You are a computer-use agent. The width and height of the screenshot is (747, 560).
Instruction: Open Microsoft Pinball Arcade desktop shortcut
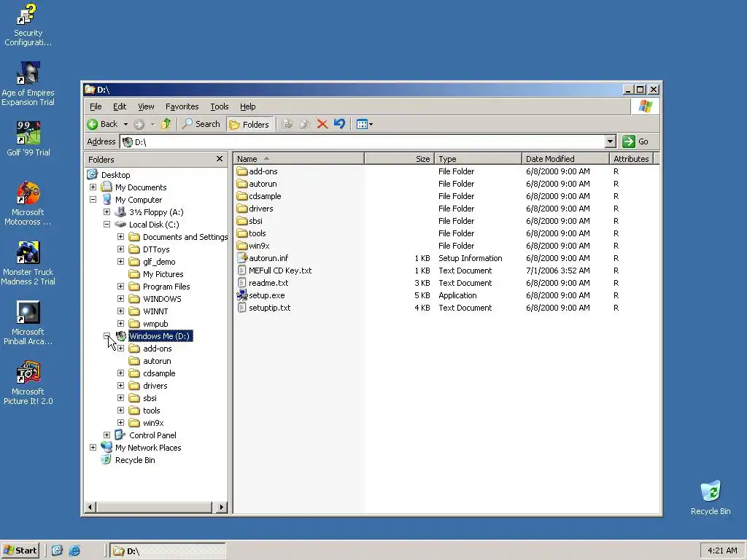click(x=28, y=323)
